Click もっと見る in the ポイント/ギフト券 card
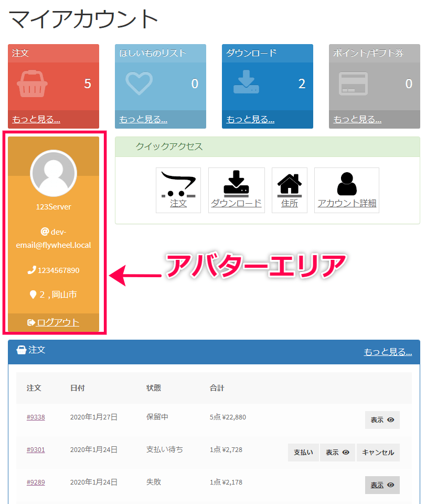The image size is (426, 504). 357,119
